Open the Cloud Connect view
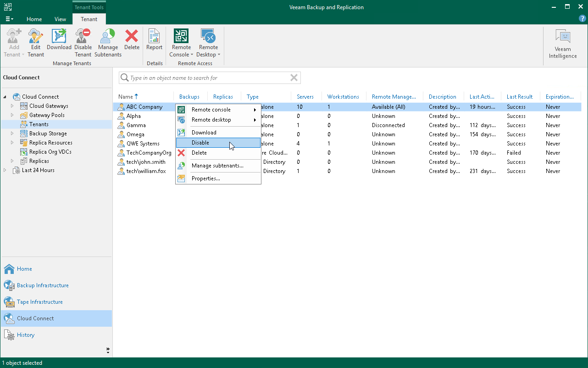Image resolution: width=588 pixels, height=368 pixels. coord(56,318)
